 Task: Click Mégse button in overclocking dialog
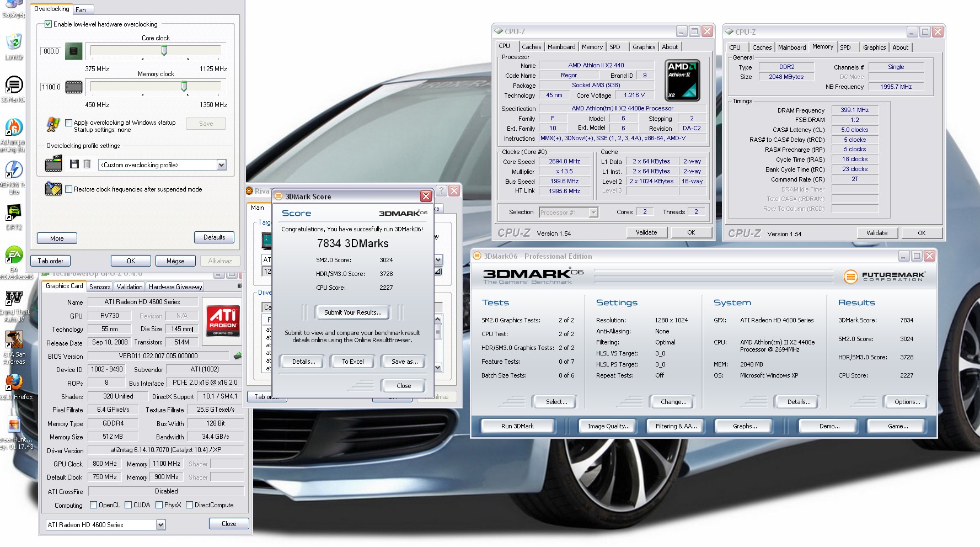175,261
